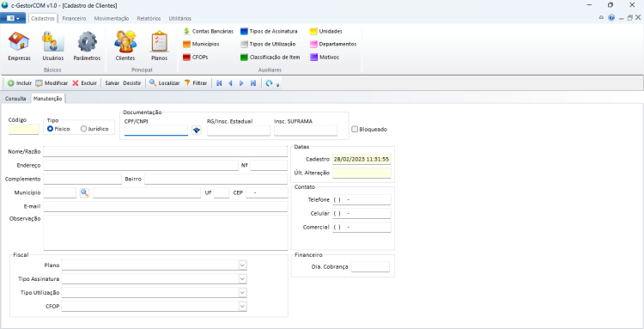The width and height of the screenshot is (644, 329).
Task: Click Modificar in the toolbar
Action: coord(52,83)
